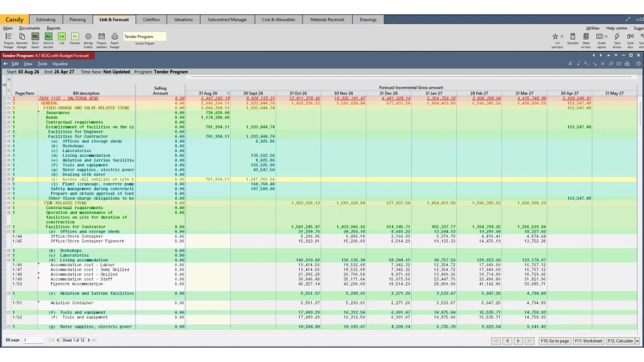Click the Screen capture camera icon

point(599,36)
